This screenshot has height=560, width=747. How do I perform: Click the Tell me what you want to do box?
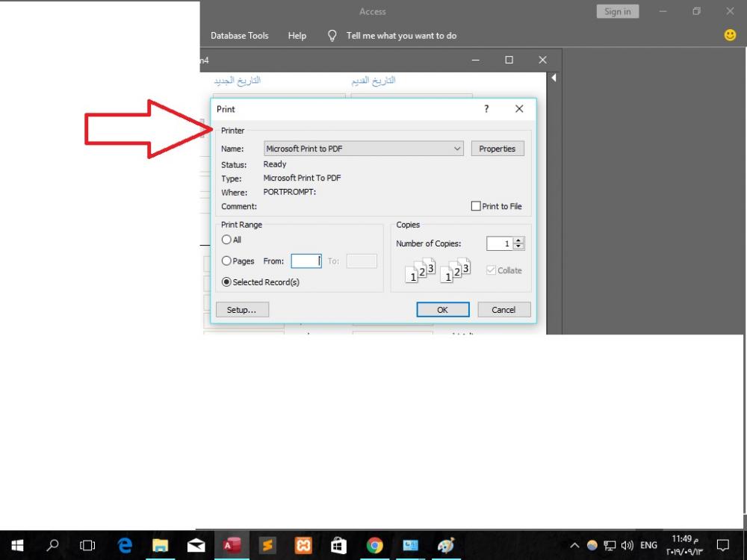[402, 36]
